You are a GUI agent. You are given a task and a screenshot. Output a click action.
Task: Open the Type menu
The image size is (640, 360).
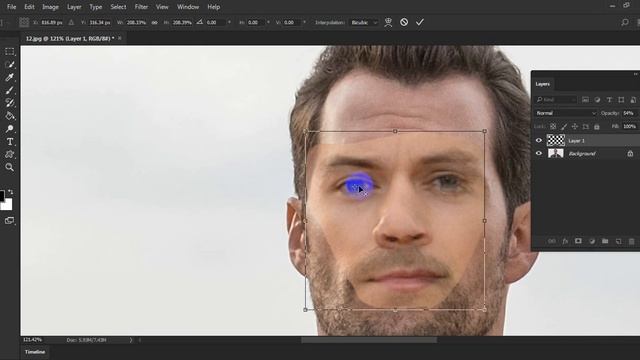pyautogui.click(x=96, y=7)
